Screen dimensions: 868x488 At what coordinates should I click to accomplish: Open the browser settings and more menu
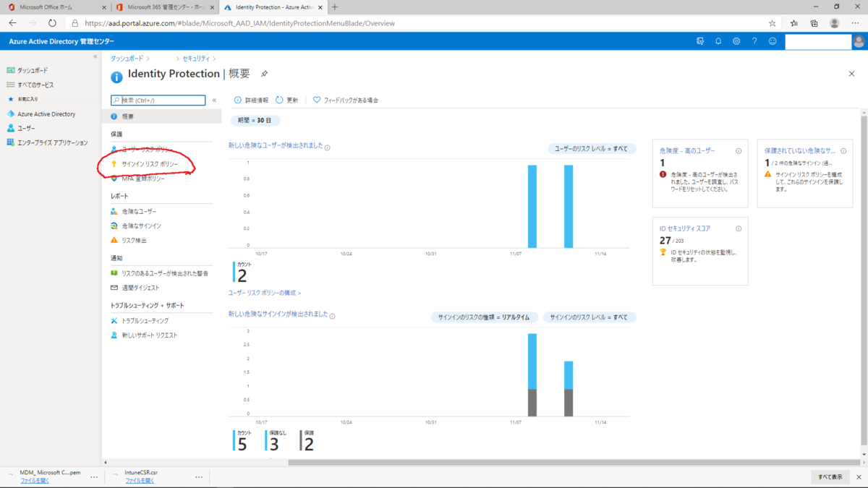click(x=855, y=23)
